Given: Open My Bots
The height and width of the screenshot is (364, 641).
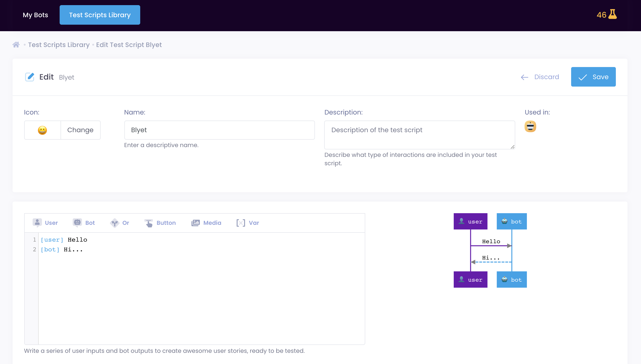Looking at the screenshot, I should [x=35, y=15].
